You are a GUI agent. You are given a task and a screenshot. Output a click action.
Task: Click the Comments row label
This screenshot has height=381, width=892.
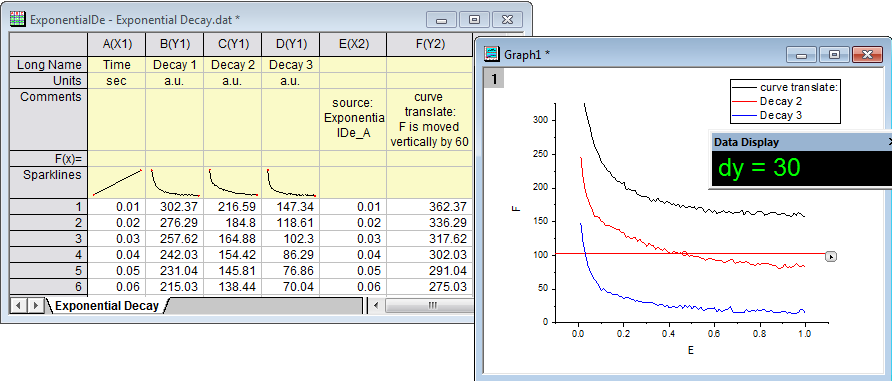[x=49, y=119]
